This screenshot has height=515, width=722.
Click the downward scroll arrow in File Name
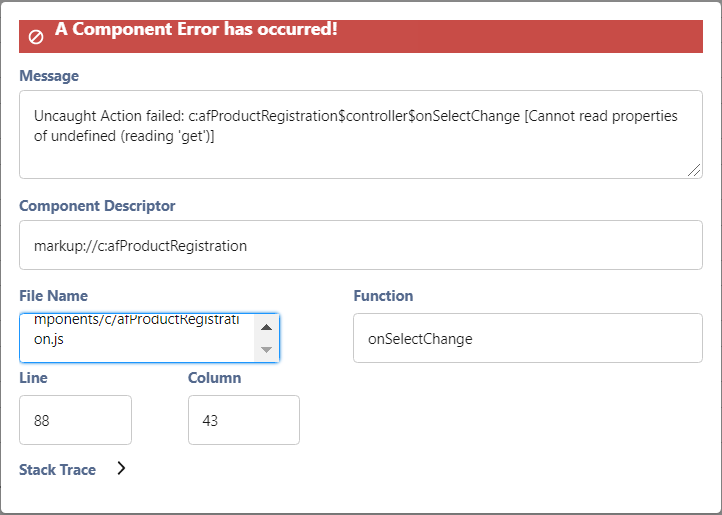pyautogui.click(x=266, y=349)
